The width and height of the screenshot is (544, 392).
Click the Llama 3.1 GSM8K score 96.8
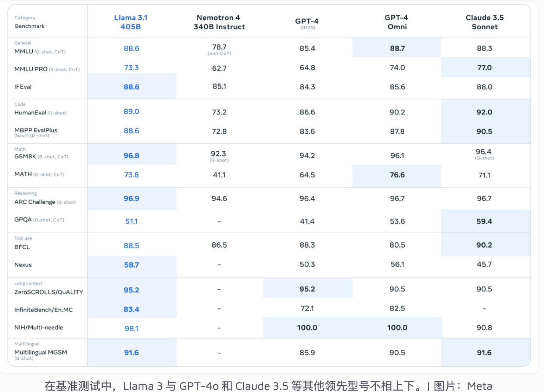131,156
